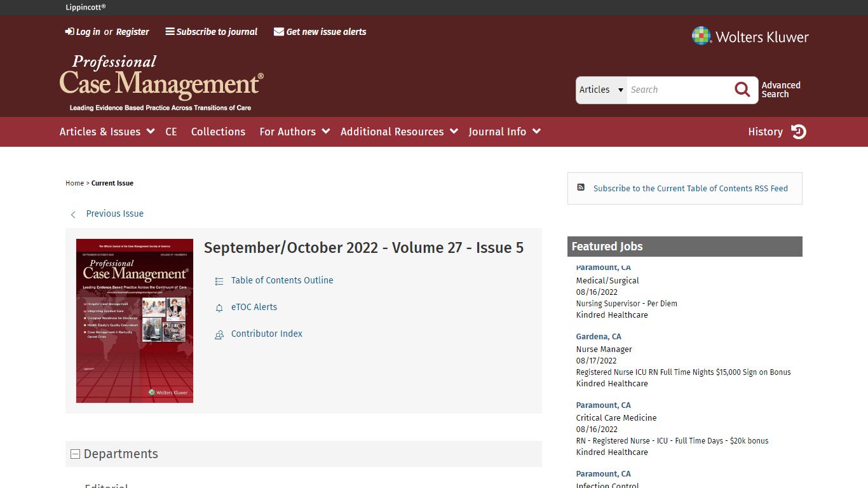Click the Nurse Manager job title
The image size is (868, 488).
point(604,349)
